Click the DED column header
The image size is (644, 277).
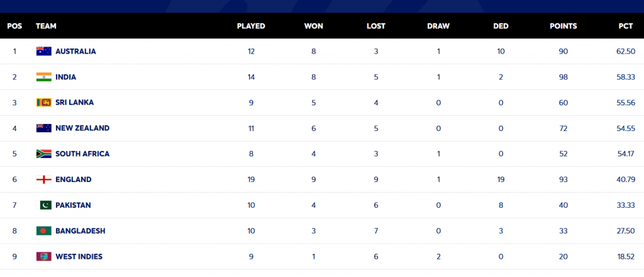point(501,26)
